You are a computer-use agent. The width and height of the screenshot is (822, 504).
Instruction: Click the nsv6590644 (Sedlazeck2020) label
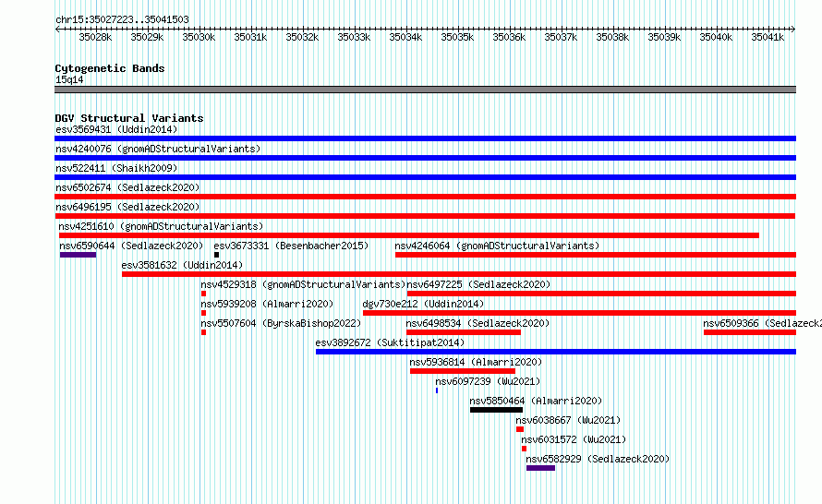[131, 246]
